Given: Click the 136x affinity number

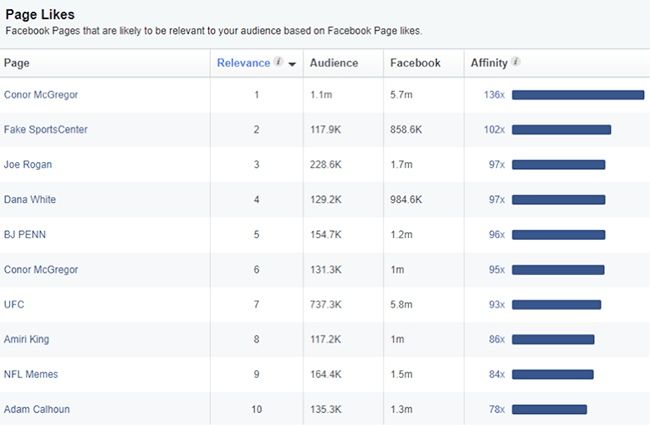Looking at the screenshot, I should [x=494, y=95].
